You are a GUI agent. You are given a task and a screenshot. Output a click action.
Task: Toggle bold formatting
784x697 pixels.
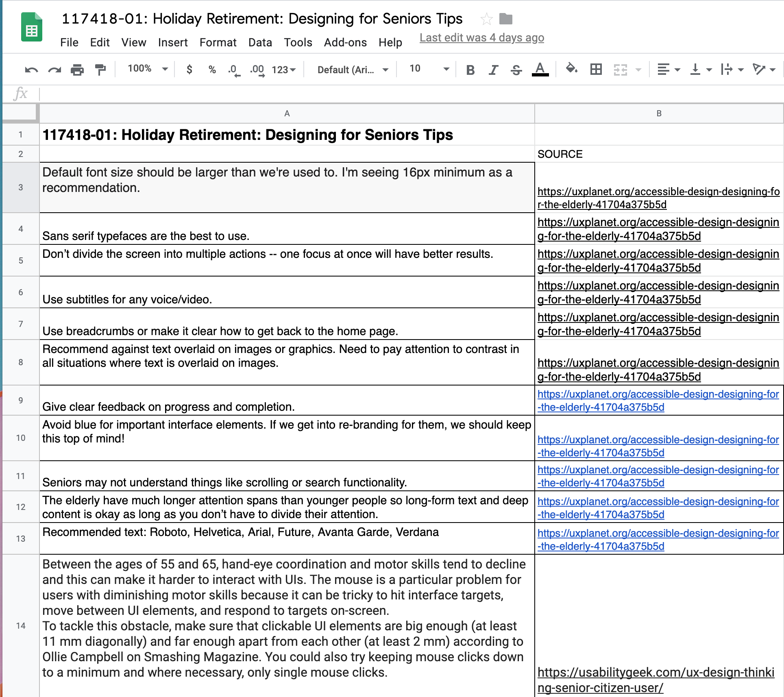click(470, 70)
